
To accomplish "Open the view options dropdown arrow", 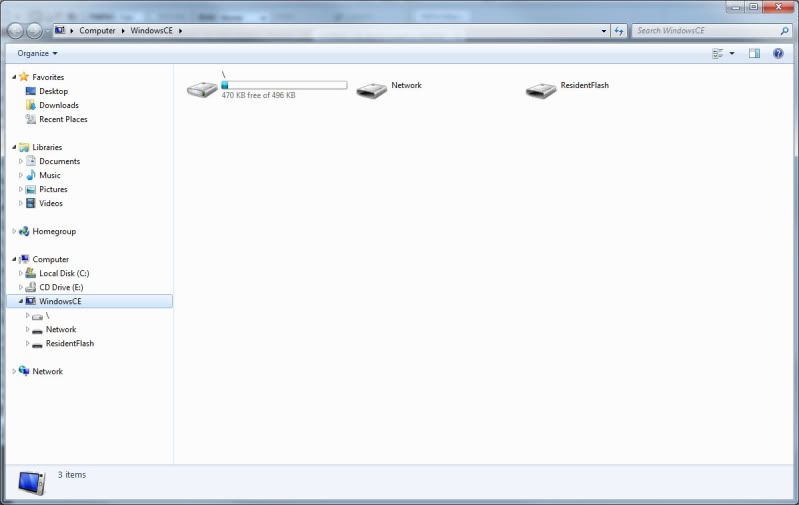I will pyautogui.click(x=732, y=54).
